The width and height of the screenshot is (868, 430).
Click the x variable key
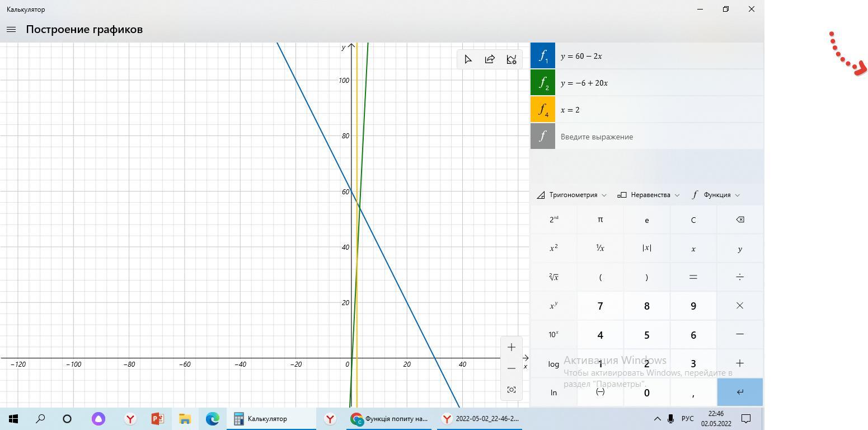click(x=693, y=248)
